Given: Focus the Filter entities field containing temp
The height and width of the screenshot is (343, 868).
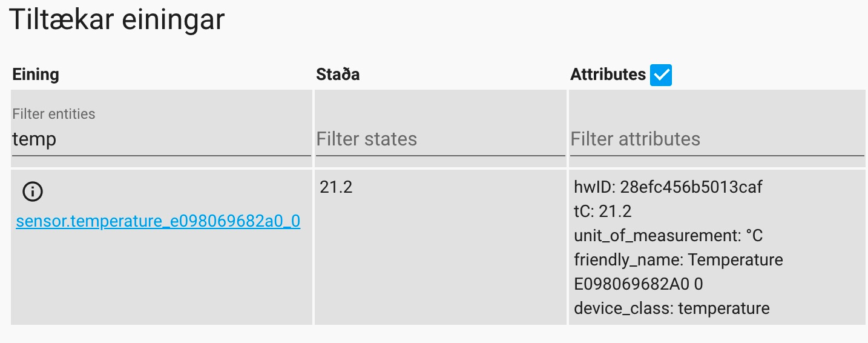Looking at the screenshot, I should click(x=160, y=139).
